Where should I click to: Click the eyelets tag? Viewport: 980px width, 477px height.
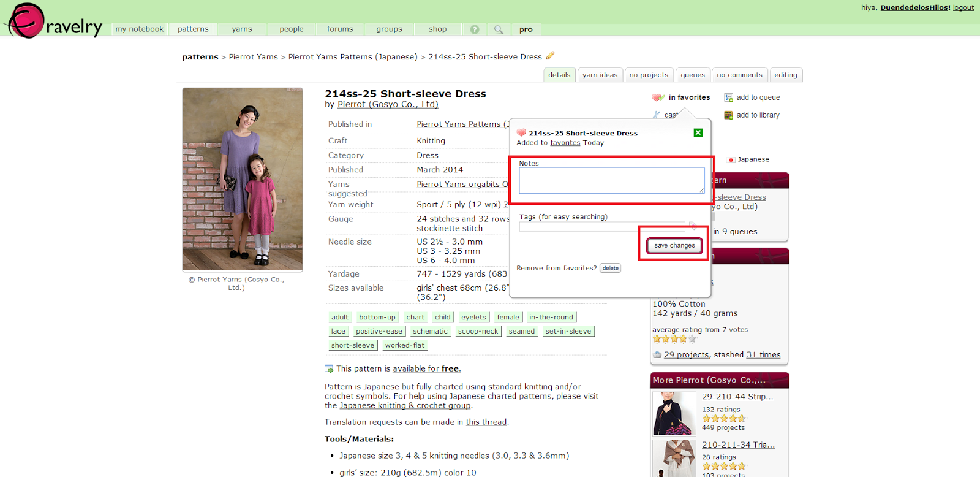coord(473,317)
